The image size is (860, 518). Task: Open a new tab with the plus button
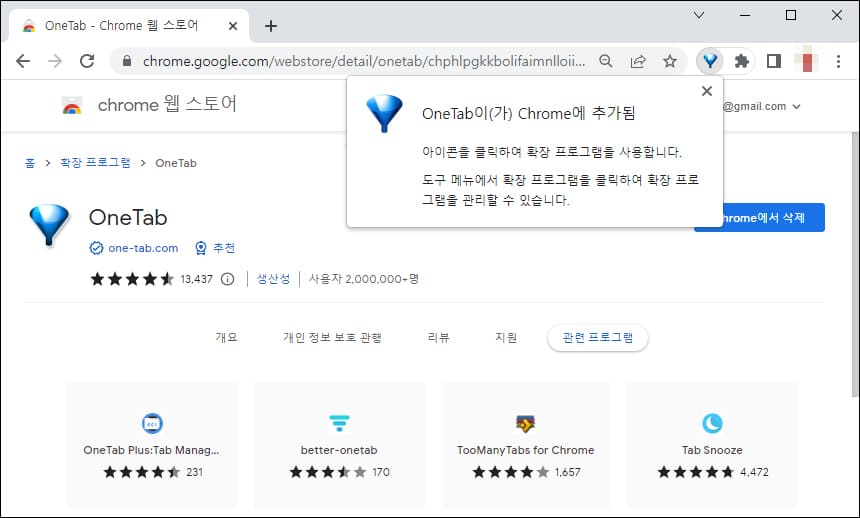[x=271, y=26]
